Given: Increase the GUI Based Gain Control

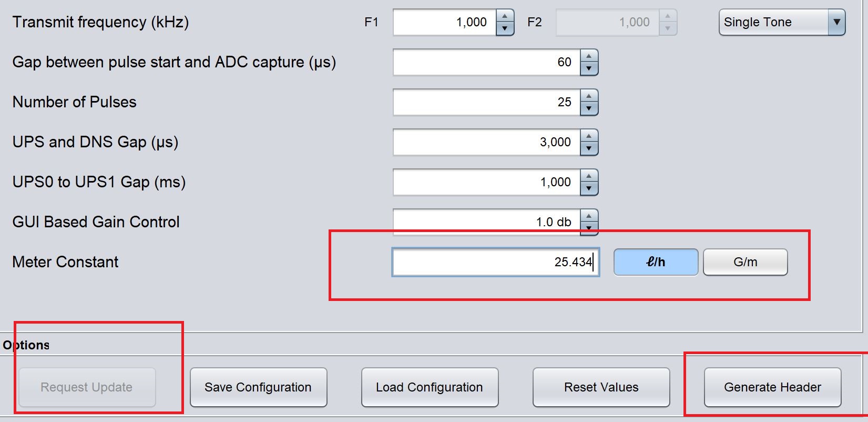Looking at the screenshot, I should pos(589,216).
